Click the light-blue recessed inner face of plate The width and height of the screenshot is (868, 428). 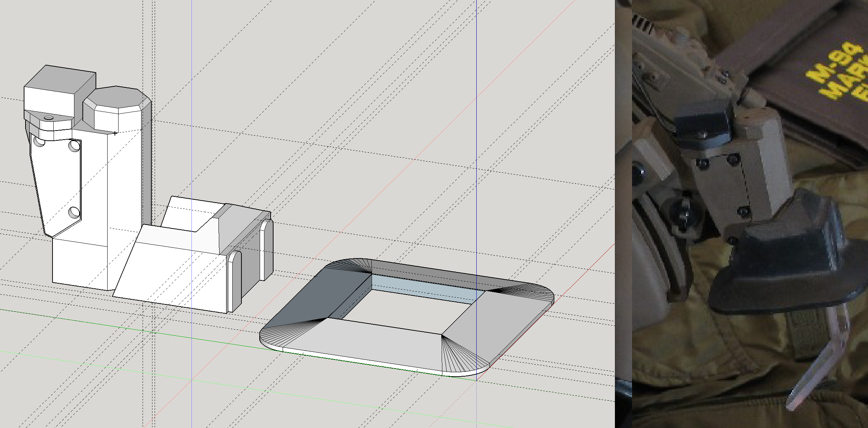click(x=427, y=289)
